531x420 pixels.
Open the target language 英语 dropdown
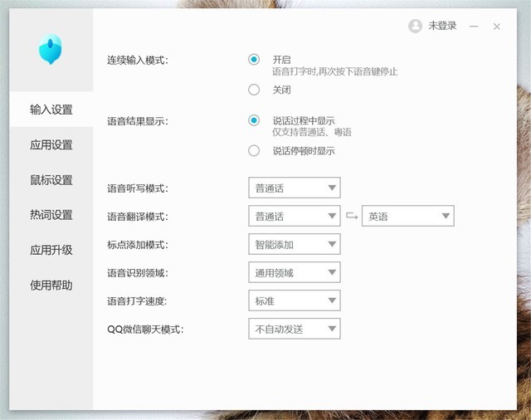(407, 217)
